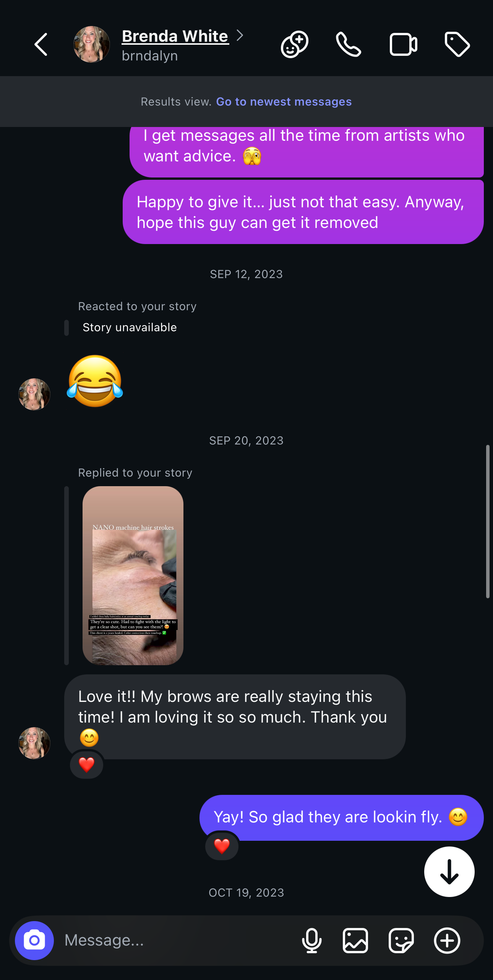Tap Brenda's header profile picture
Viewport: 493px width, 980px height.
coord(92,44)
